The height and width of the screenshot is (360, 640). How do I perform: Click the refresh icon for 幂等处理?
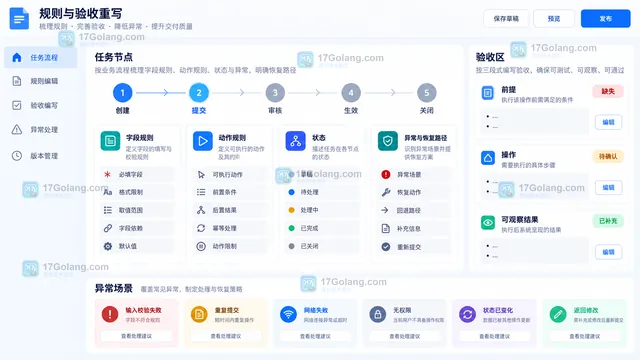point(201,228)
